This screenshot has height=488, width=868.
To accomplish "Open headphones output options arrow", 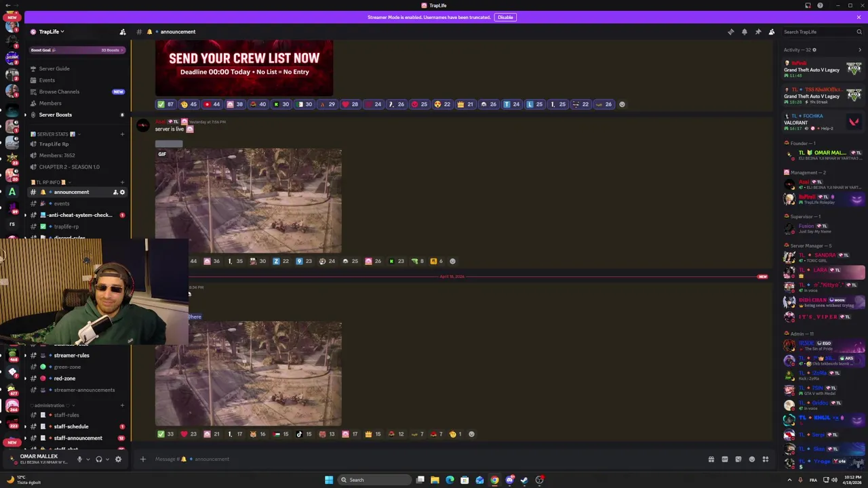I will pos(107,460).
